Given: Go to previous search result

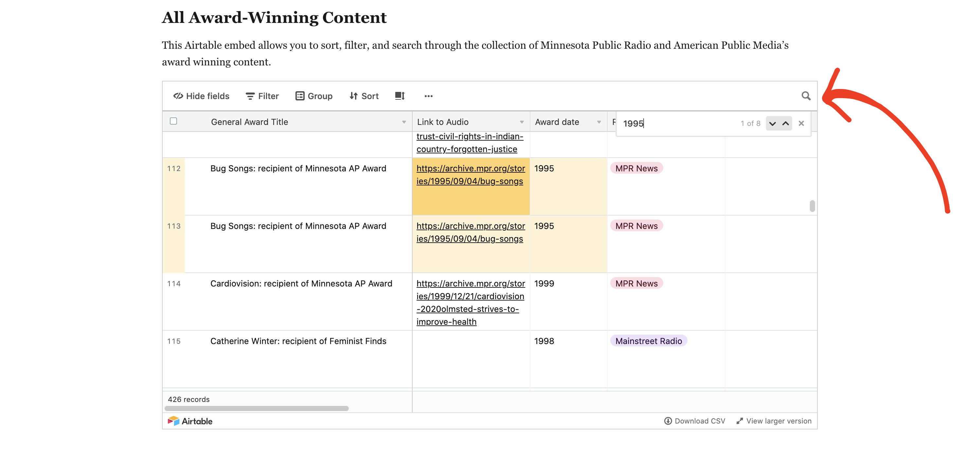Looking at the screenshot, I should click(786, 123).
